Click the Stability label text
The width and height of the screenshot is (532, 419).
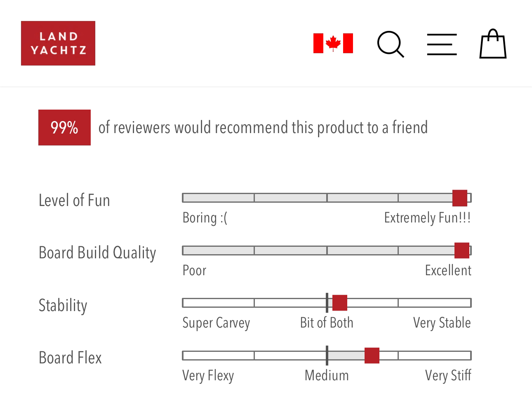[63, 306]
